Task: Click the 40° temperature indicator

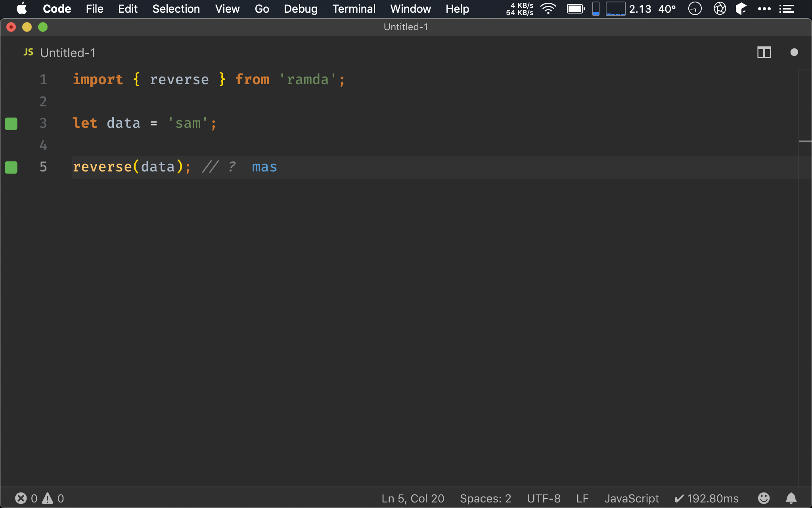Action: [667, 9]
